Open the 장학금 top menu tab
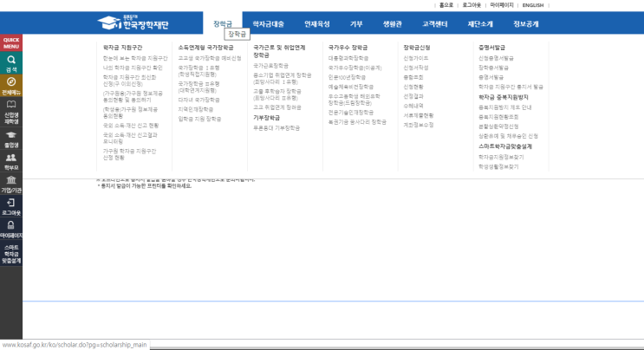The width and height of the screenshot is (644, 350). pyautogui.click(x=222, y=23)
